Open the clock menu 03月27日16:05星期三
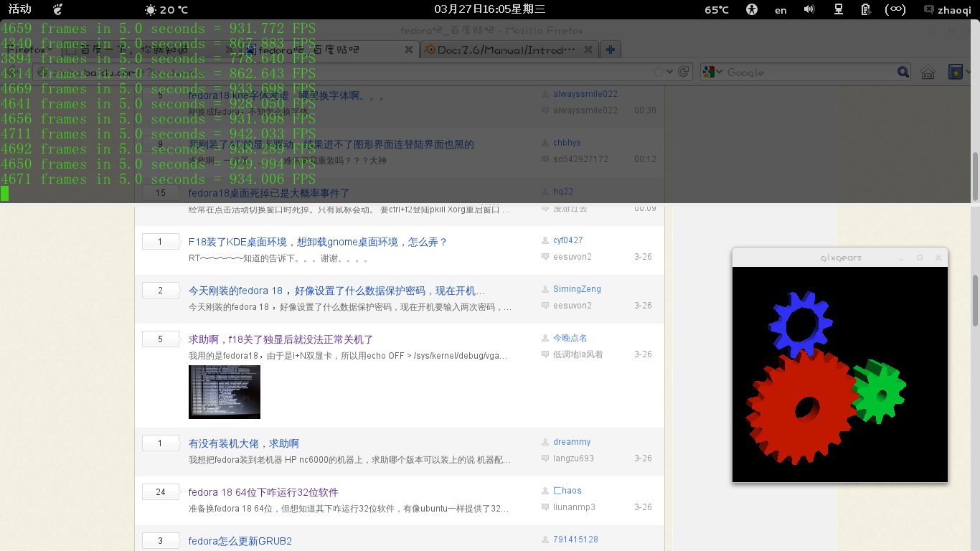 [x=490, y=9]
